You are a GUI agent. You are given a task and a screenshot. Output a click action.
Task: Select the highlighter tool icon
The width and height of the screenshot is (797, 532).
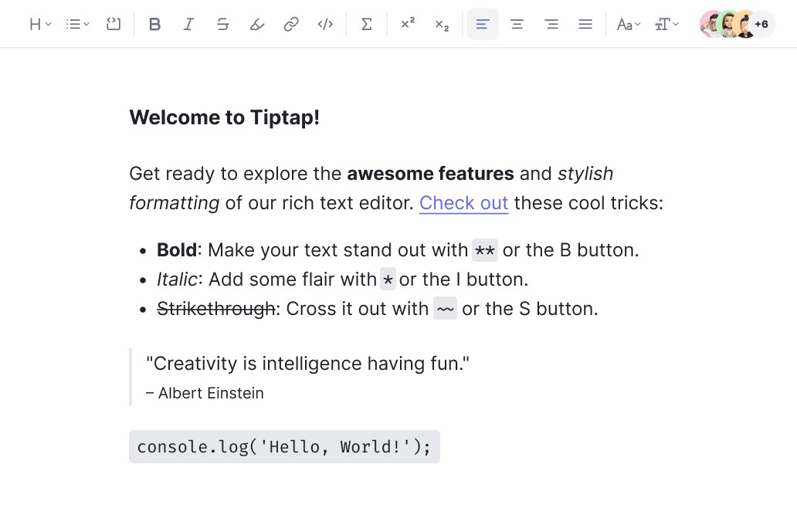click(257, 24)
